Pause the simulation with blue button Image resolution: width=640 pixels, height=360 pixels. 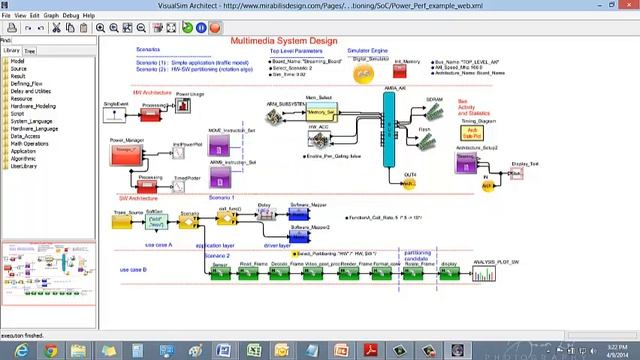coord(201,28)
